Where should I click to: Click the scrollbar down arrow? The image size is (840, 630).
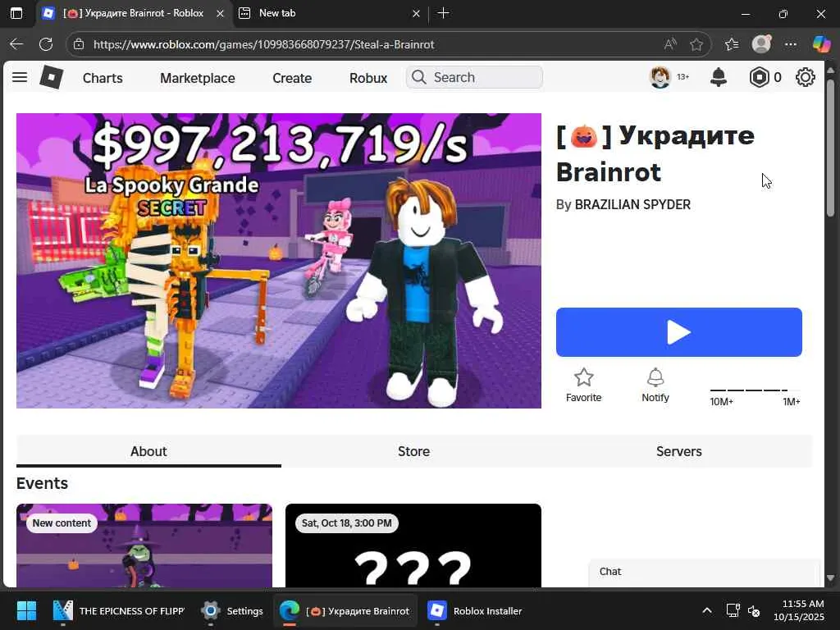830,578
